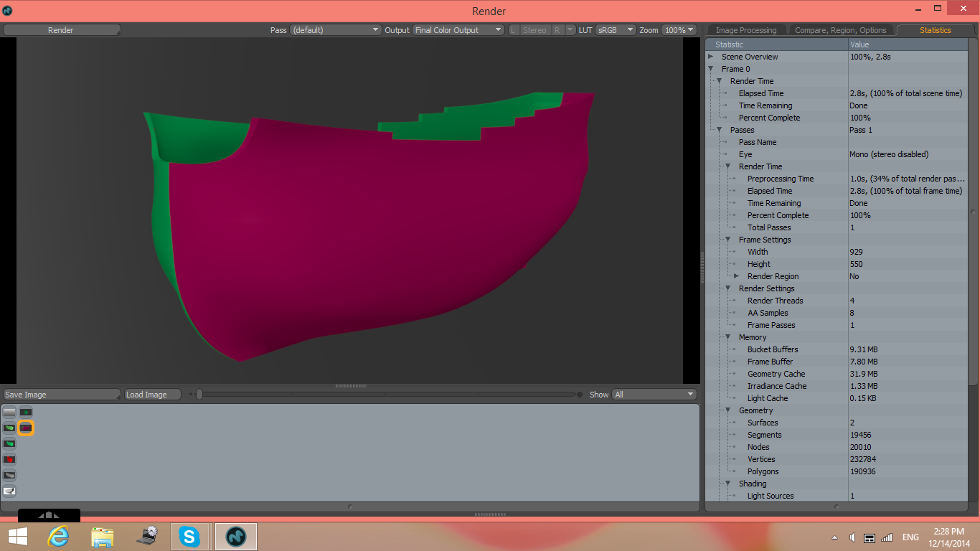Click the volume speaker tray icon
The height and width of the screenshot is (551, 980).
coord(852,537)
